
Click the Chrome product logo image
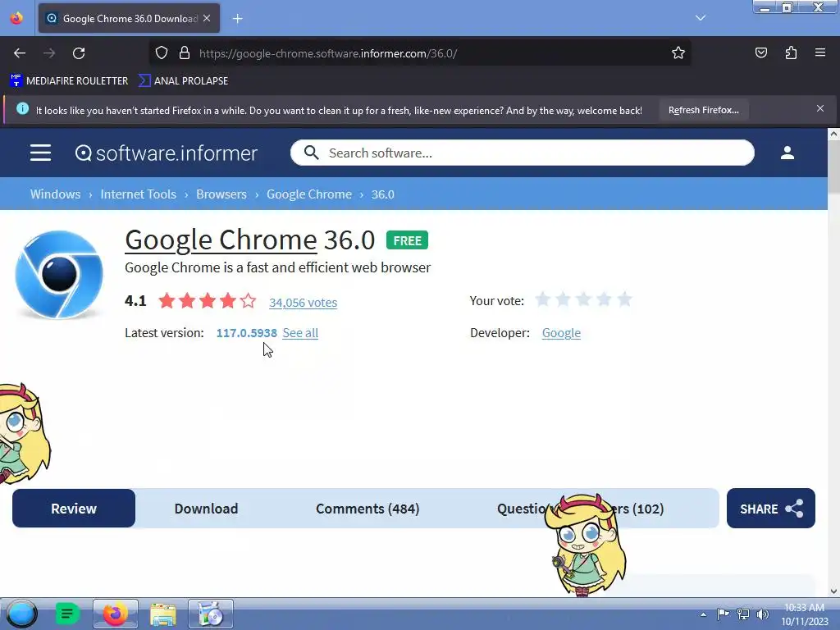click(x=59, y=274)
